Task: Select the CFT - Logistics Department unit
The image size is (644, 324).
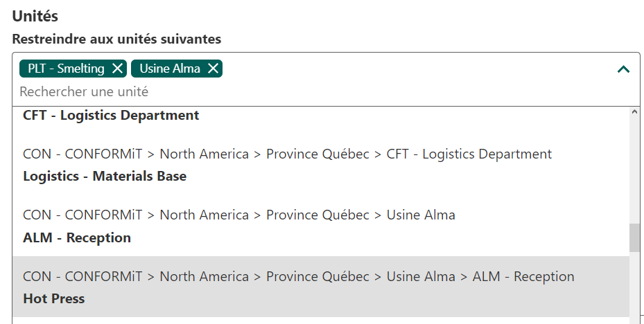Action: pos(111,116)
